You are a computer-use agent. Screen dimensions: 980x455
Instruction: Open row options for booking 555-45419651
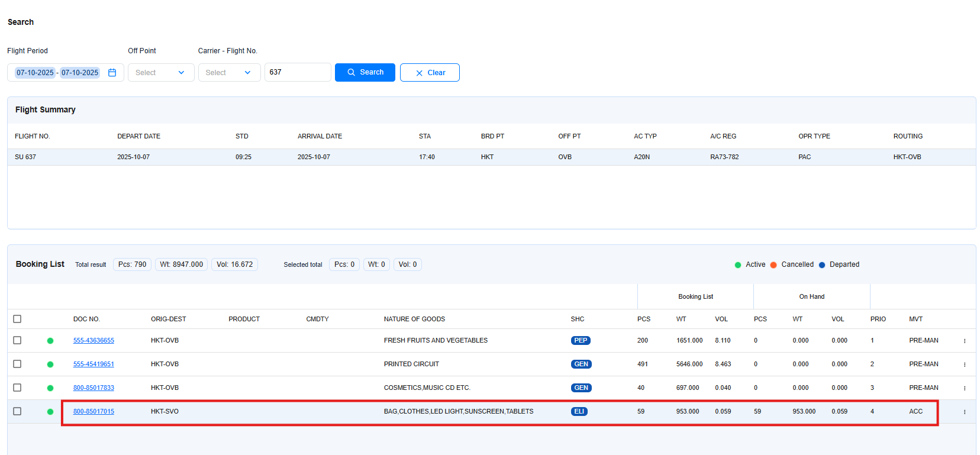pos(964,364)
